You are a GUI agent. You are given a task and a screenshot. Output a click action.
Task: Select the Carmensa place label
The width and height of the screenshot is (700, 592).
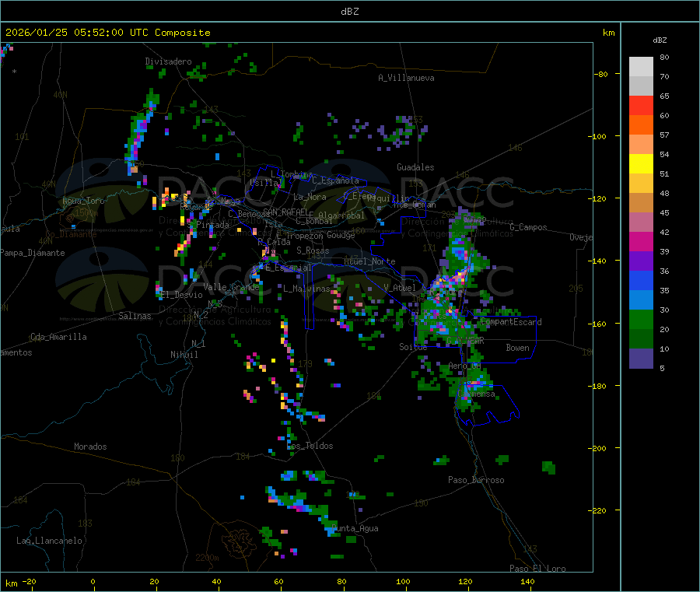[476, 394]
